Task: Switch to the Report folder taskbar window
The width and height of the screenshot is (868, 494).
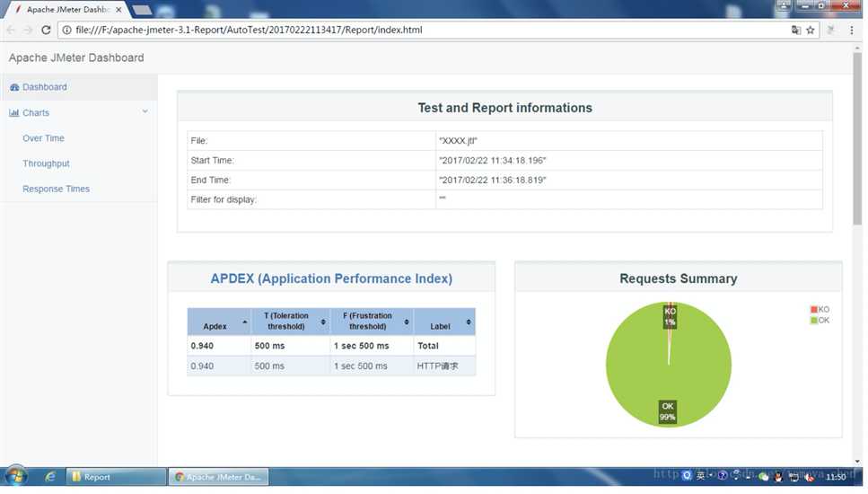Action: [x=117, y=477]
